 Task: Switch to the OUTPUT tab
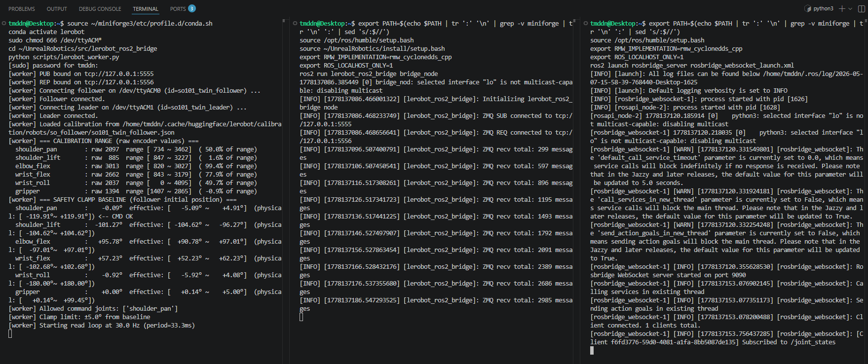(x=57, y=9)
